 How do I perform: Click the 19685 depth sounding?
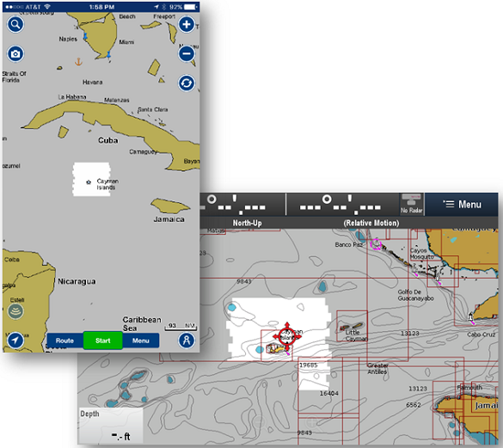coord(309,365)
